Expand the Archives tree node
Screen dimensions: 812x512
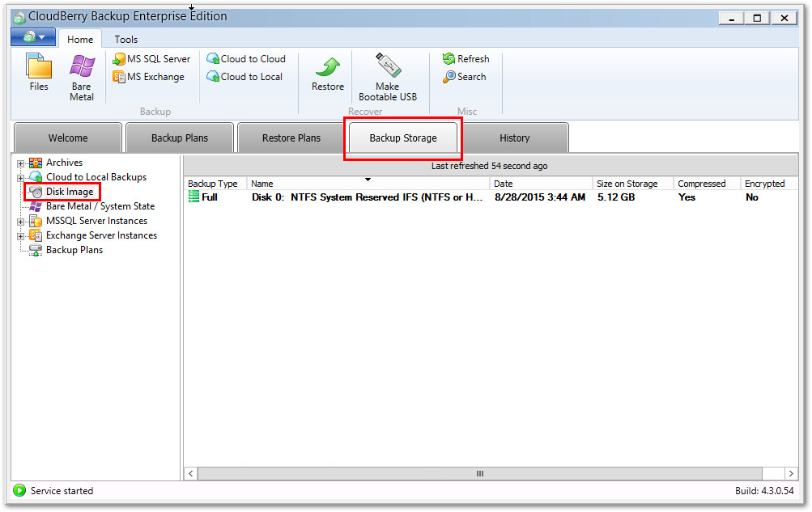[19, 162]
